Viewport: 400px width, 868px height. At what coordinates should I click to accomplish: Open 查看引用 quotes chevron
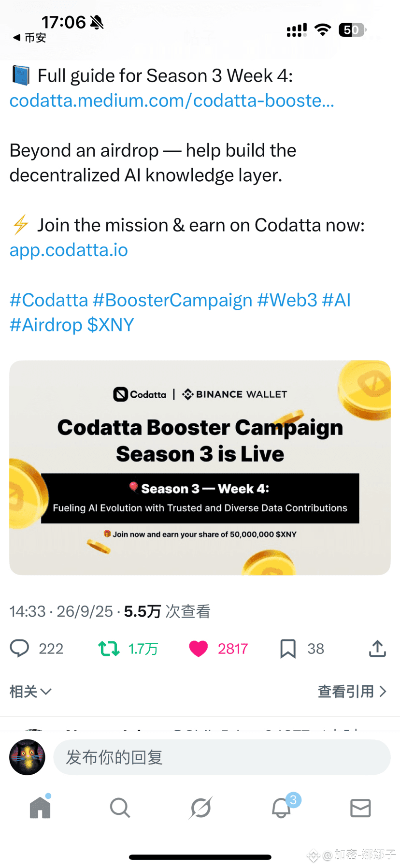[352, 692]
